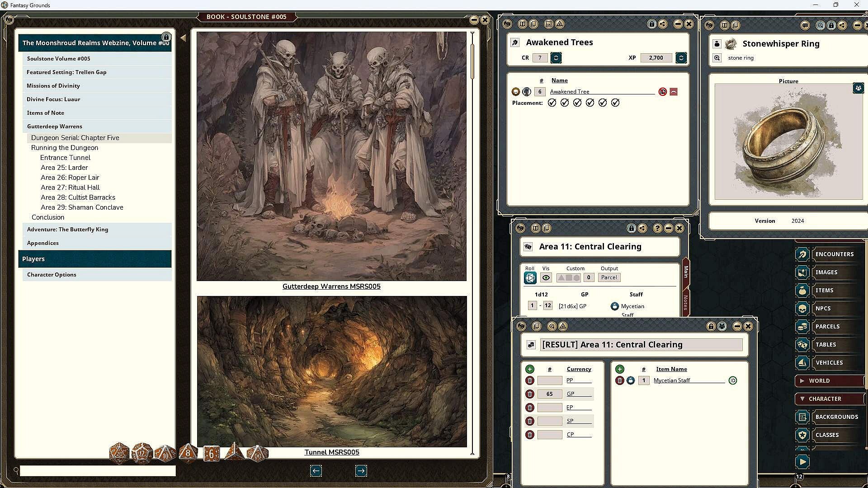868x488 pixels.
Task: Click Character Options under Players
Action: (x=97, y=275)
